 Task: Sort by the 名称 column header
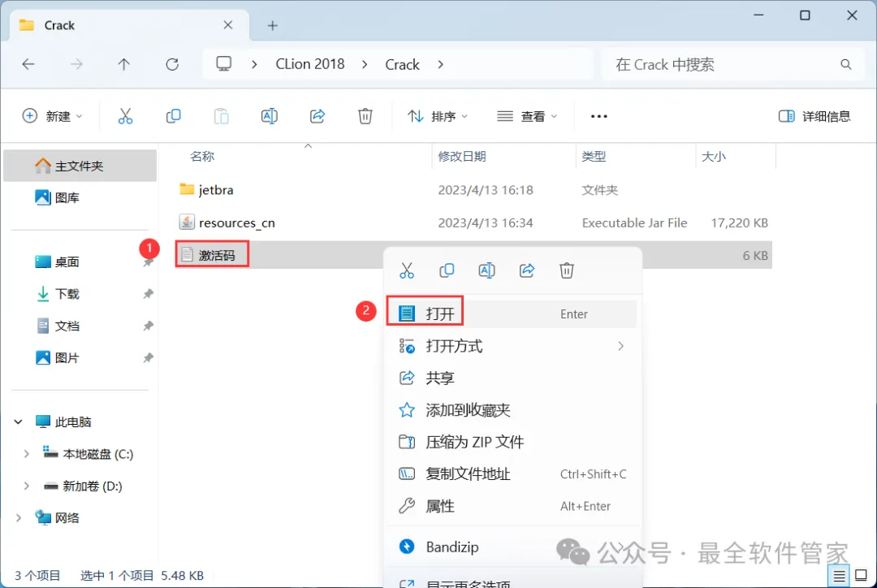pos(202,157)
